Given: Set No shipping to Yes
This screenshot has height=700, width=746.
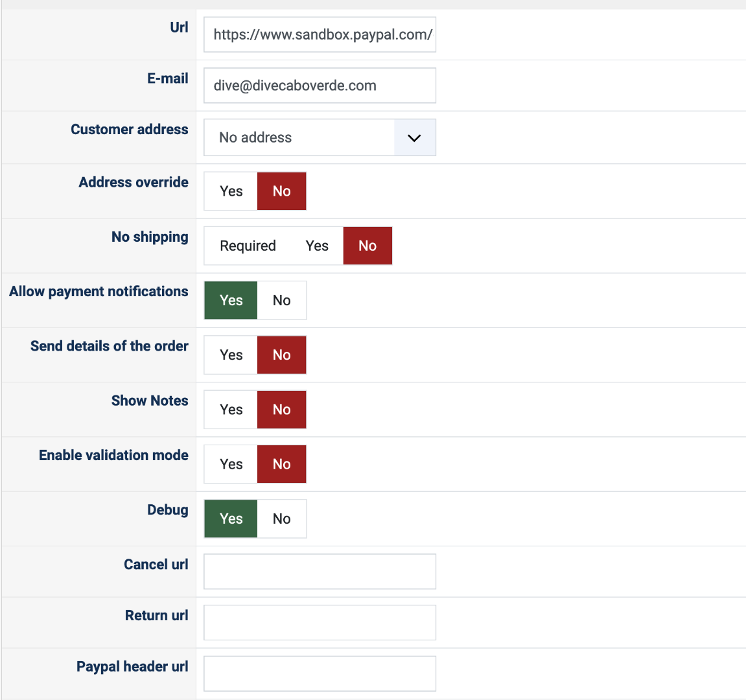Looking at the screenshot, I should [317, 246].
